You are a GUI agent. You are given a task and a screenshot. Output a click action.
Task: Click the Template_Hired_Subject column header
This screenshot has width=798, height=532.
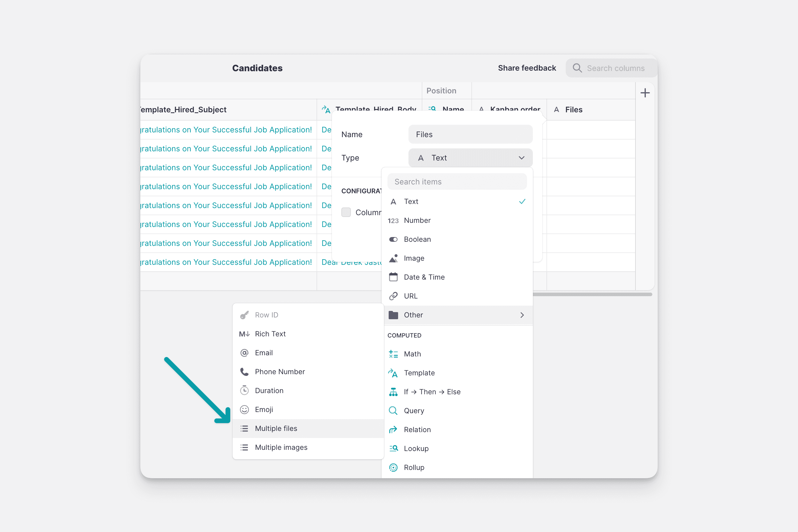[x=228, y=110]
